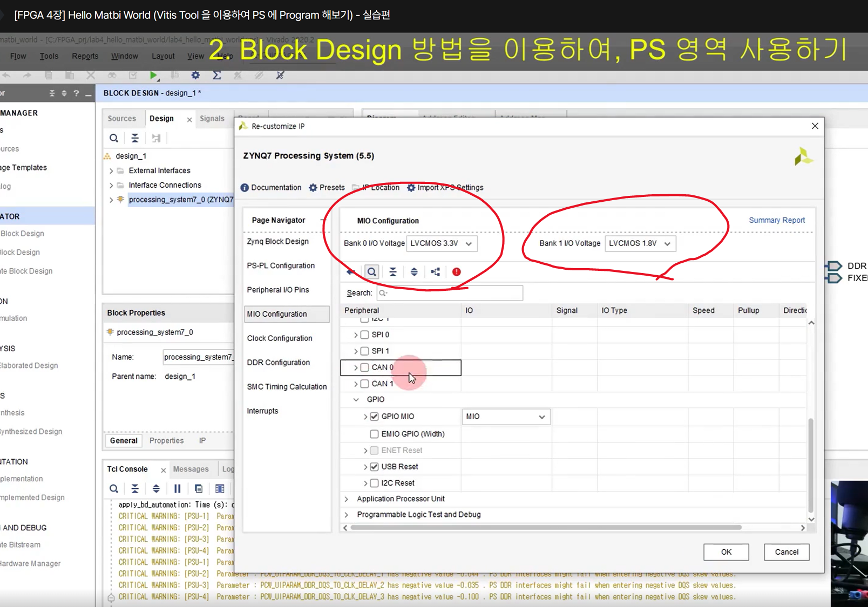Uncheck USB Reset checkbox
This screenshot has height=607, width=868.
(x=375, y=467)
